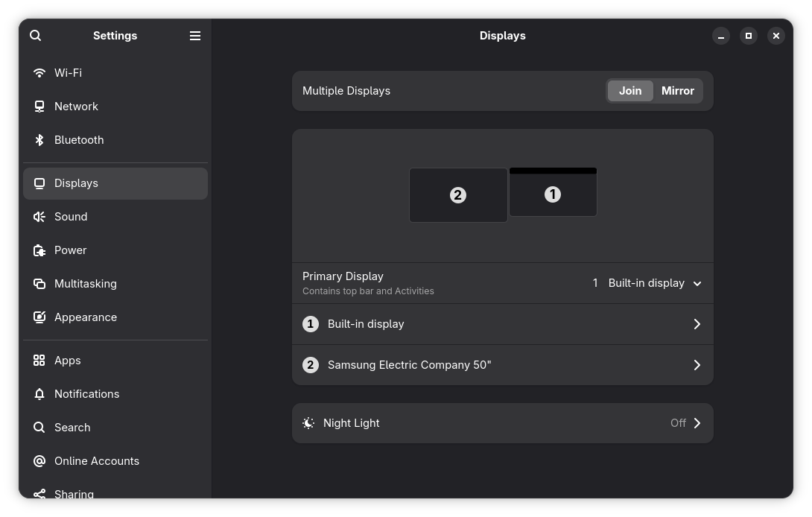Select Join mode for multiple displays
The width and height of the screenshot is (812, 517).
coord(630,91)
